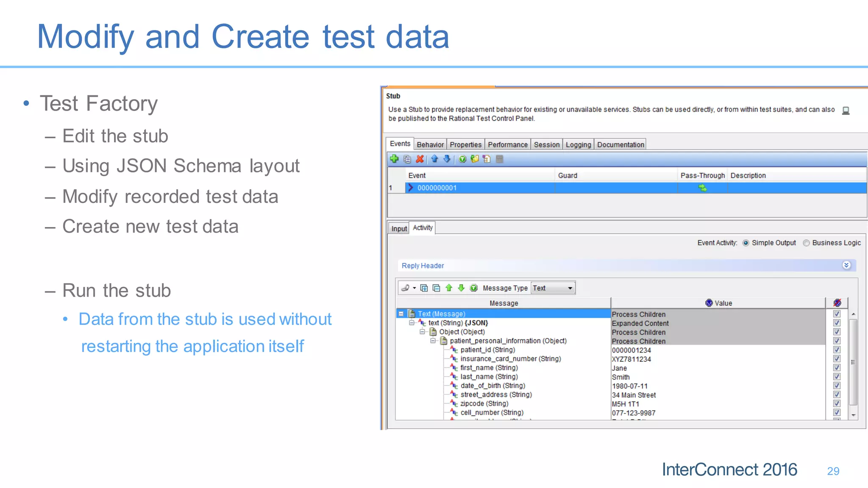This screenshot has height=488, width=868.
Task: Click the message tree vertical scrollbar thumb
Action: 853,362
